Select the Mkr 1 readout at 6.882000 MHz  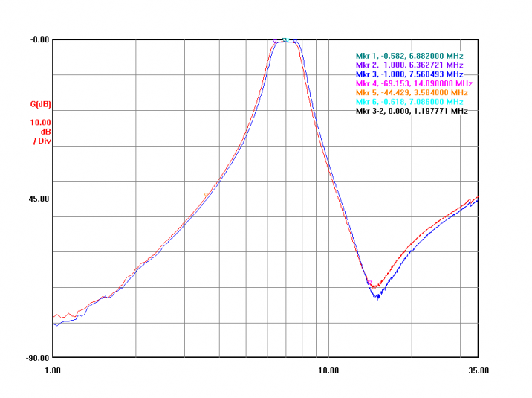[409, 56]
